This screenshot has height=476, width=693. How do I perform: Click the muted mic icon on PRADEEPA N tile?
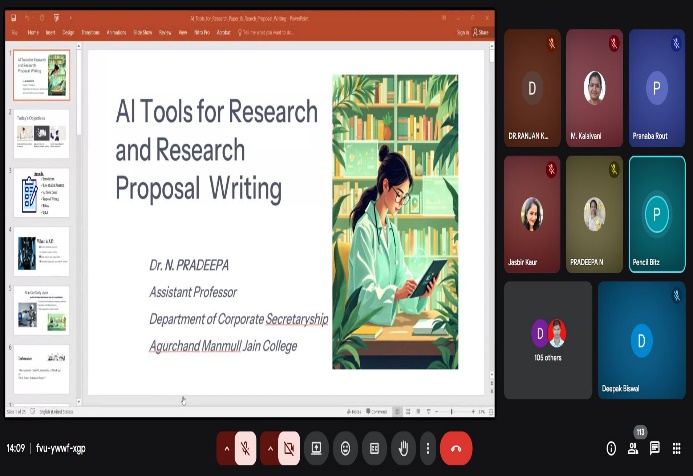coord(613,169)
